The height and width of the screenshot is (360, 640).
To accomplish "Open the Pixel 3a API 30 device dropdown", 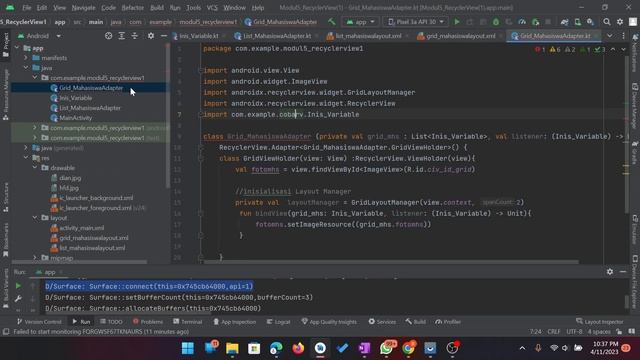I will click(416, 22).
